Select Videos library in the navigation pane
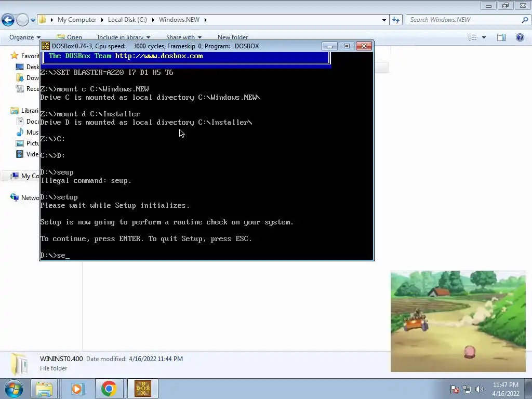 point(27,154)
